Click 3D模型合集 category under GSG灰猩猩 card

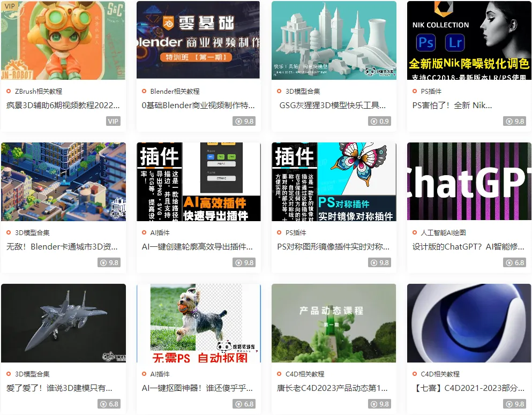pyautogui.click(x=303, y=91)
